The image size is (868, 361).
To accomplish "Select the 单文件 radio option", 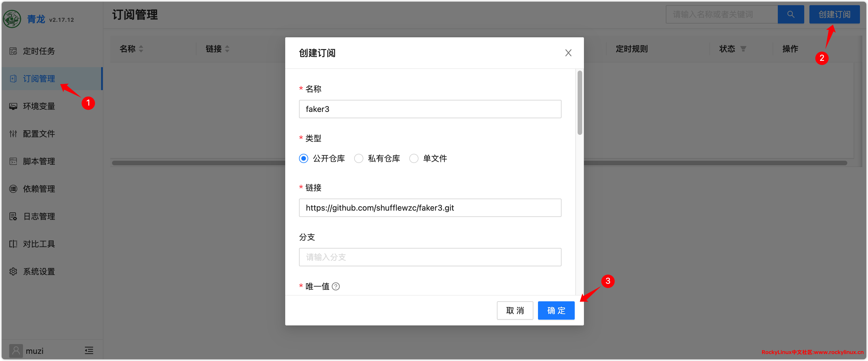I will [414, 158].
